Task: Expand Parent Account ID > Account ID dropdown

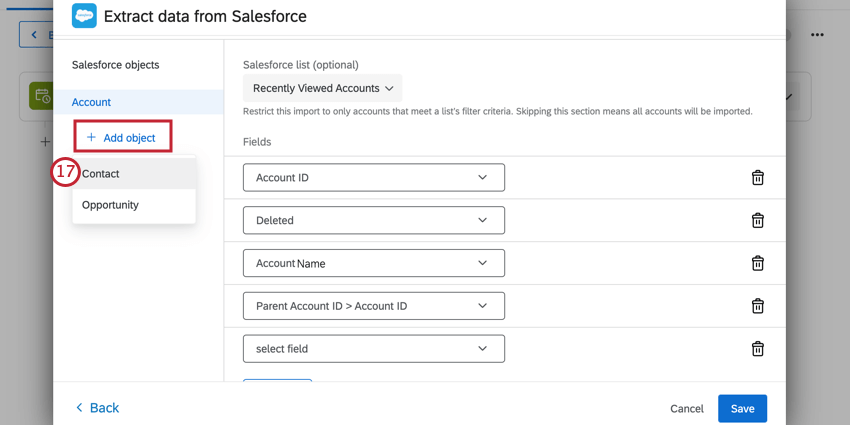Action: click(x=374, y=306)
